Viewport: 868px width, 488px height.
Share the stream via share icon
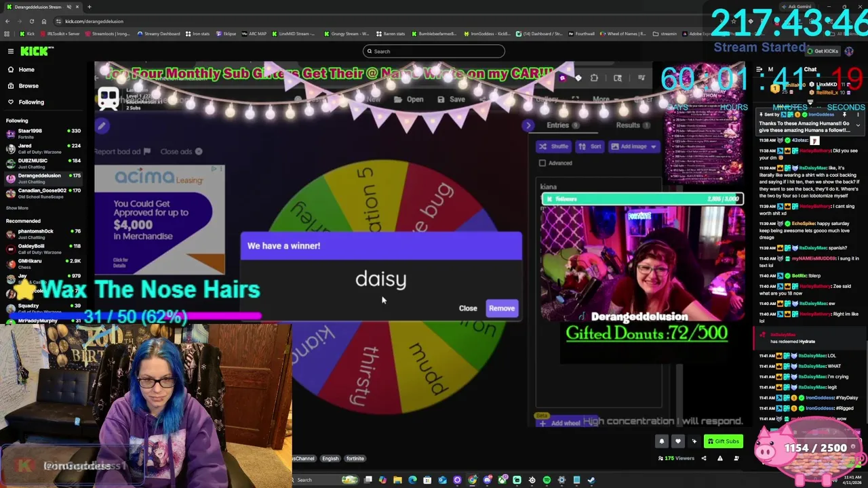pos(704,458)
